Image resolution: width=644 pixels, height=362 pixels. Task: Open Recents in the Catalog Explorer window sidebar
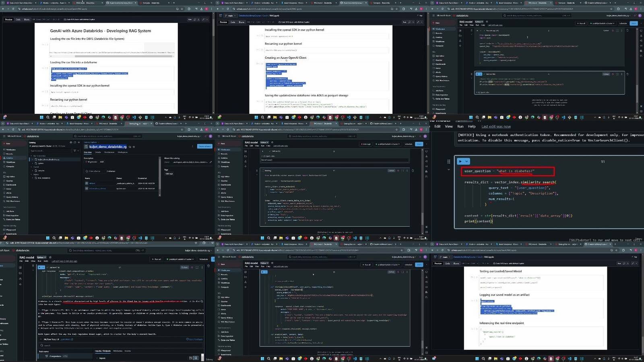[9, 154]
